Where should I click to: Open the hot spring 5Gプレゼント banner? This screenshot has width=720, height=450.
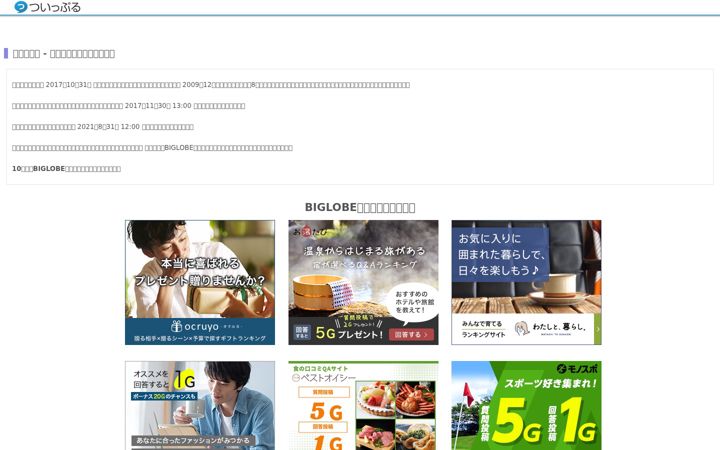point(363,282)
